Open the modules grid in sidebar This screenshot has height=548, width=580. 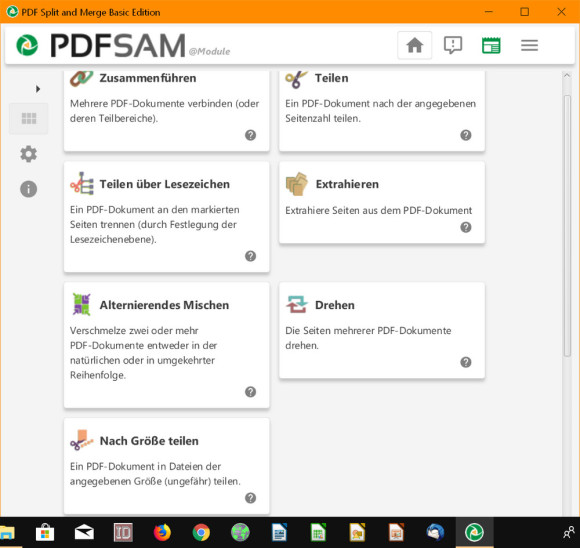point(29,118)
